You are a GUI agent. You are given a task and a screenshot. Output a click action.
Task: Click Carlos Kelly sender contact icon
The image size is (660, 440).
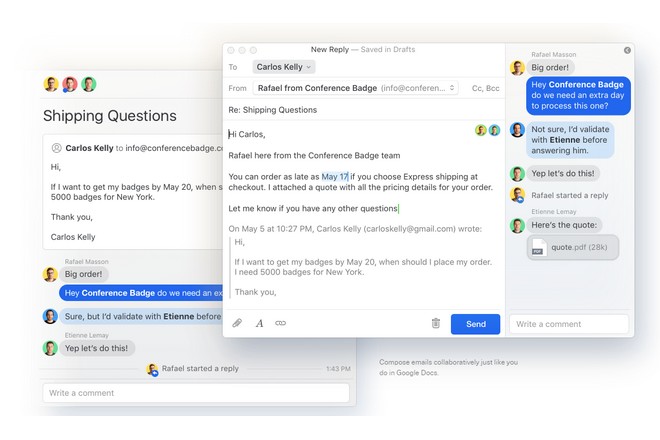(x=56, y=148)
